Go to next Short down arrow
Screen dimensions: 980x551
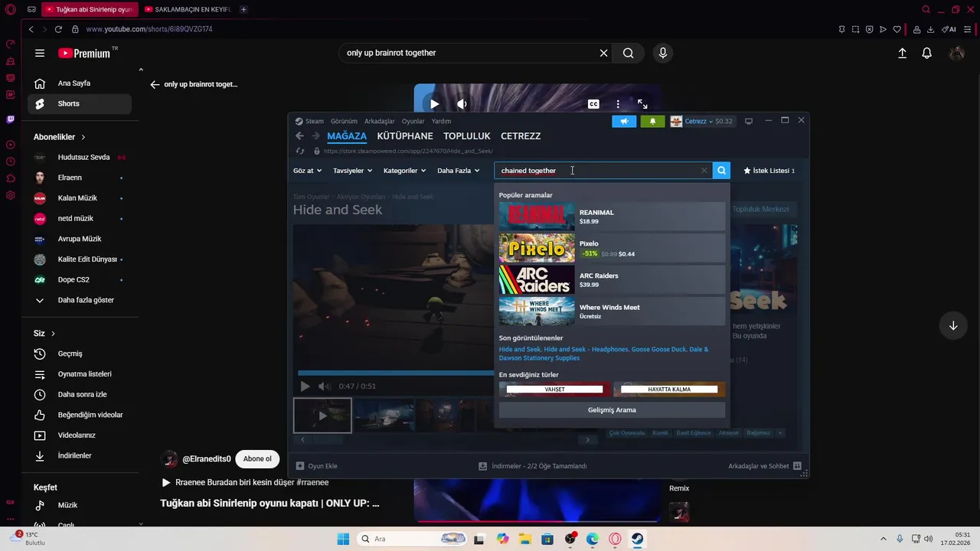tap(953, 325)
